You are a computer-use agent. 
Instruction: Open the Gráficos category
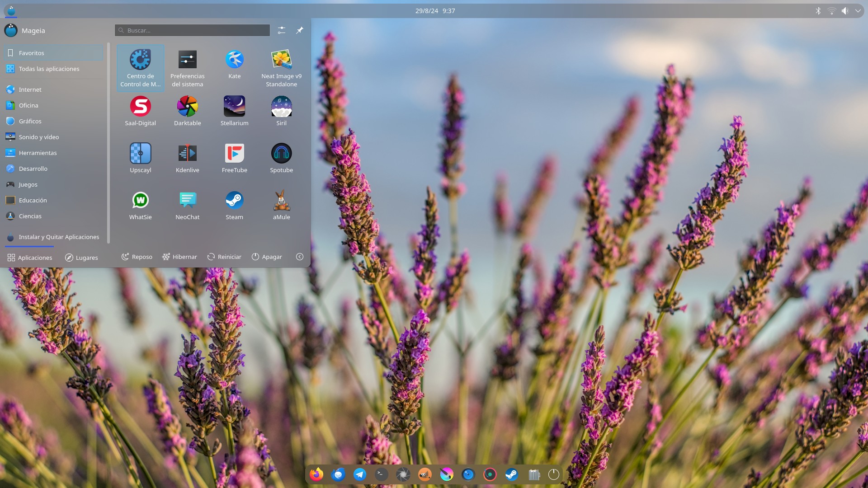pos(53,121)
